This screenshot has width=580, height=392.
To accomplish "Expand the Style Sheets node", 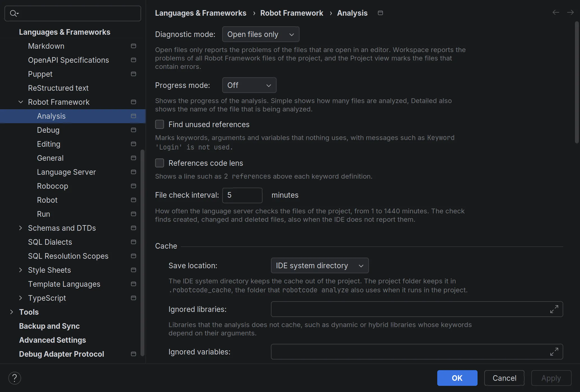I will pyautogui.click(x=21, y=270).
